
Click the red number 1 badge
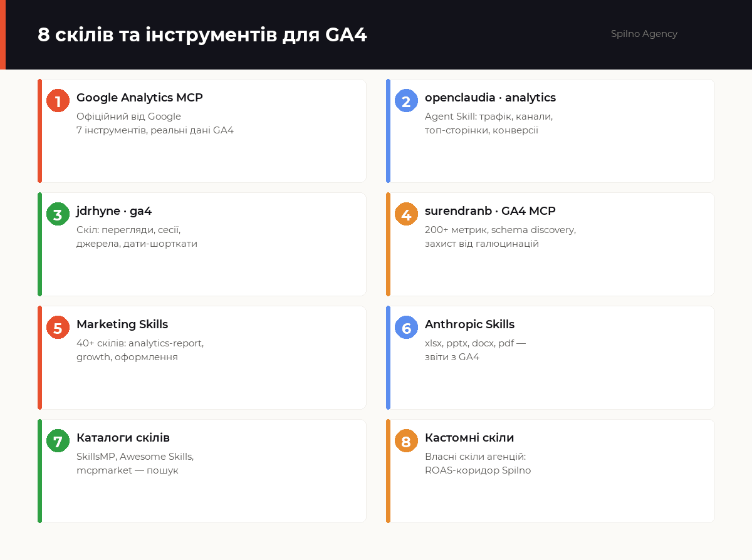(58, 101)
